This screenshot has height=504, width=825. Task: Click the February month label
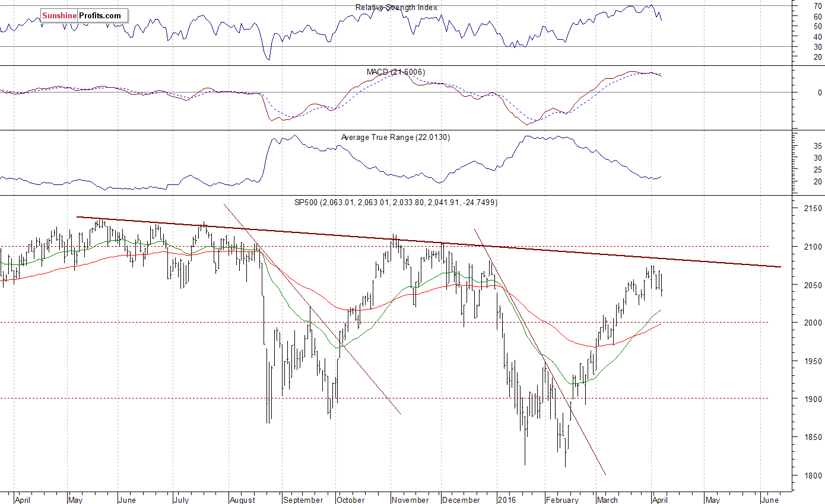point(562,500)
